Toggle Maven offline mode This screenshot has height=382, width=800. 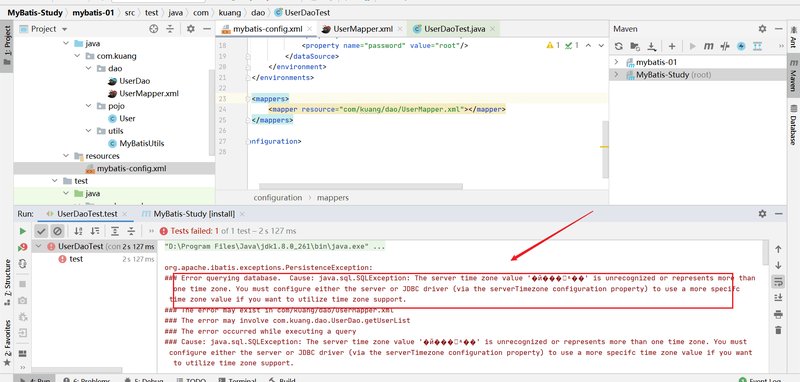tap(725, 46)
